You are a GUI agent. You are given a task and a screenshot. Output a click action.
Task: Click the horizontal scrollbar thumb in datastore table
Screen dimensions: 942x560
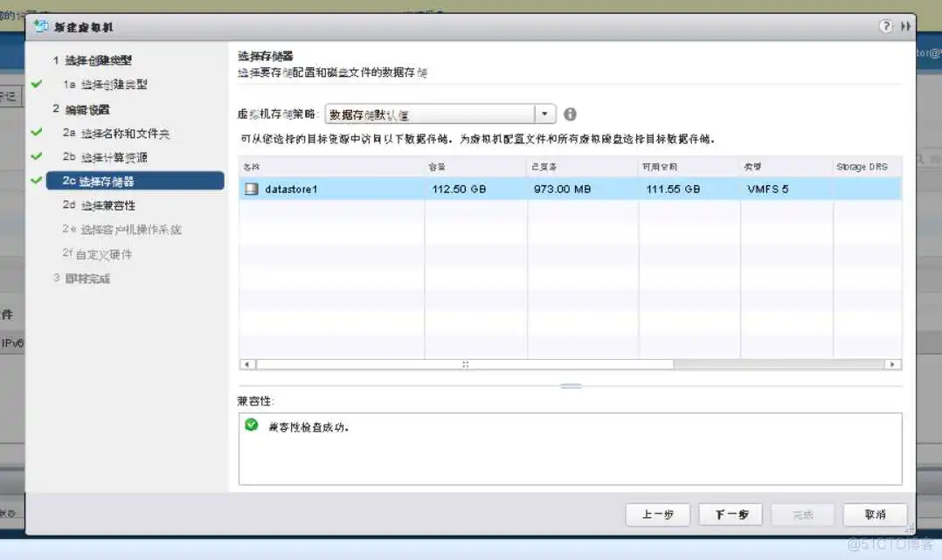click(x=465, y=364)
